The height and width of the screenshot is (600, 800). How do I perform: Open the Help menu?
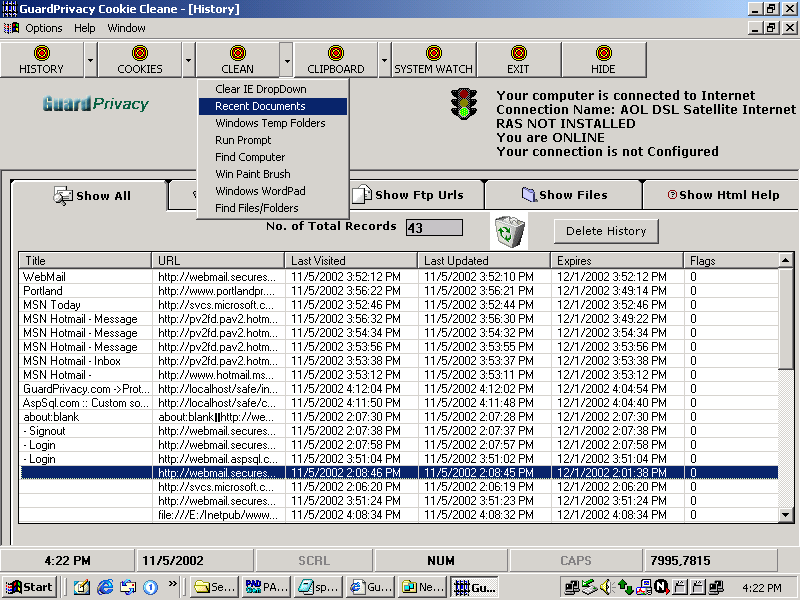[85, 28]
